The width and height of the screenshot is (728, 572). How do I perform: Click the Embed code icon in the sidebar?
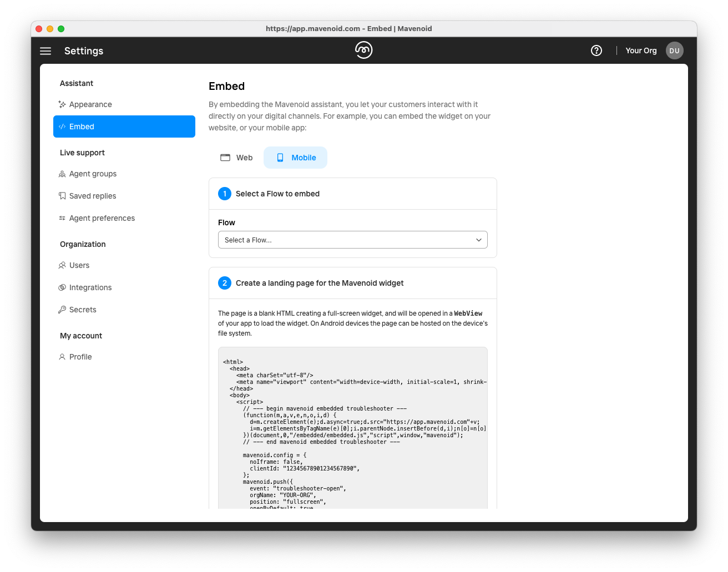62,126
